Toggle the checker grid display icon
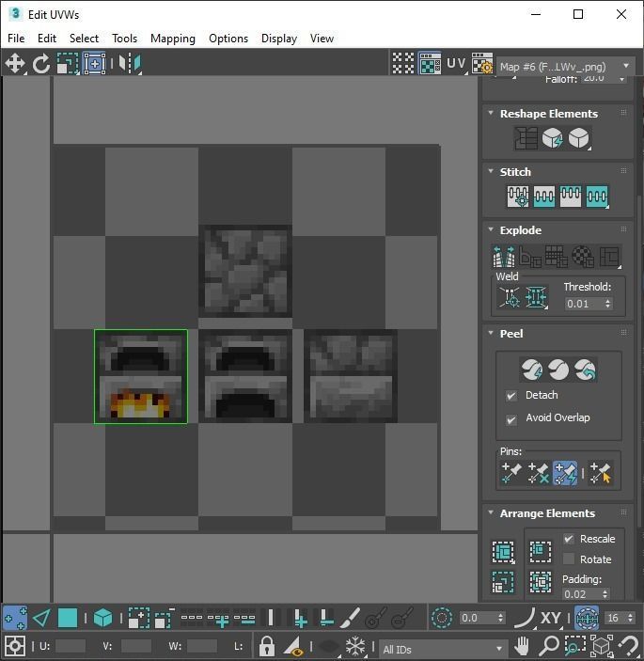 (x=403, y=64)
